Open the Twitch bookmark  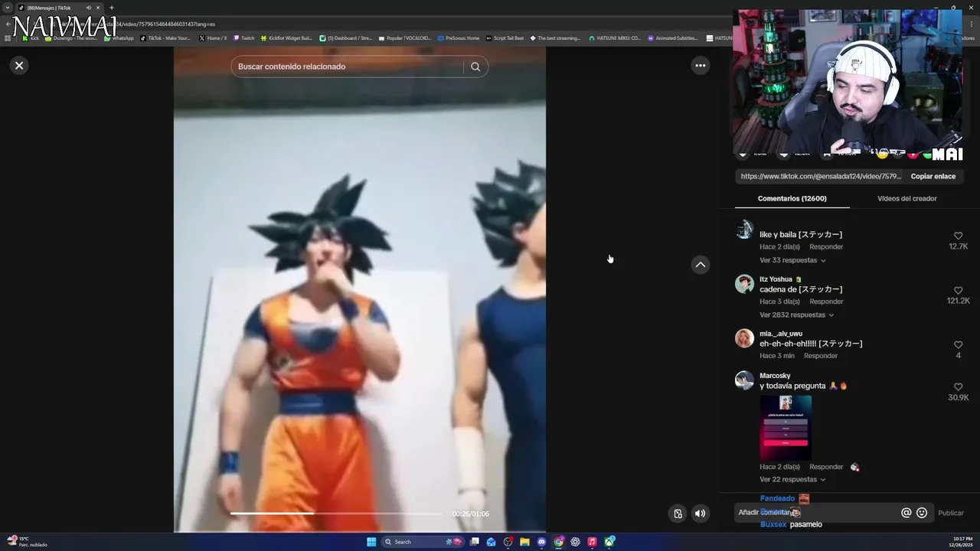[243, 37]
